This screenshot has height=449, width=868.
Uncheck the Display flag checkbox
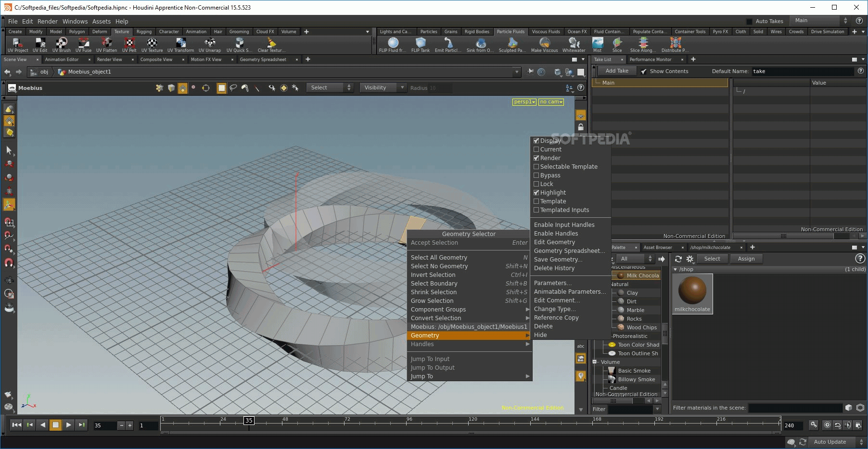click(536, 141)
